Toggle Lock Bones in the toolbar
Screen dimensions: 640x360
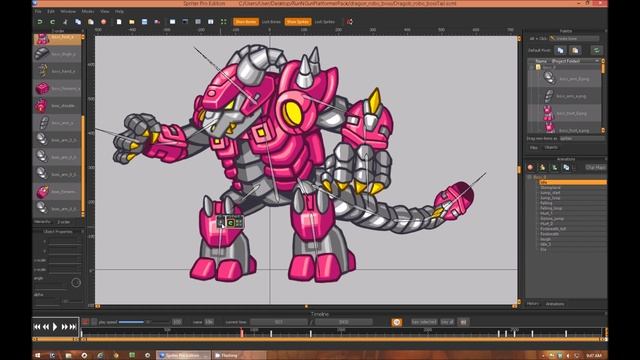(x=271, y=22)
